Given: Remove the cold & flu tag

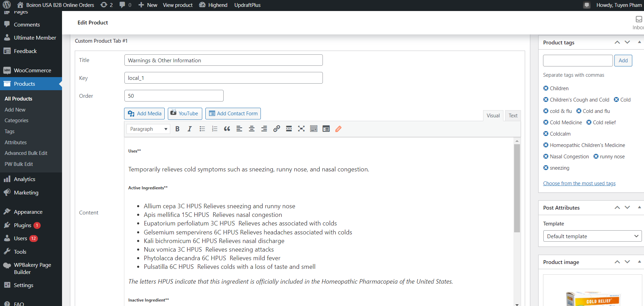Looking at the screenshot, I should 546,111.
